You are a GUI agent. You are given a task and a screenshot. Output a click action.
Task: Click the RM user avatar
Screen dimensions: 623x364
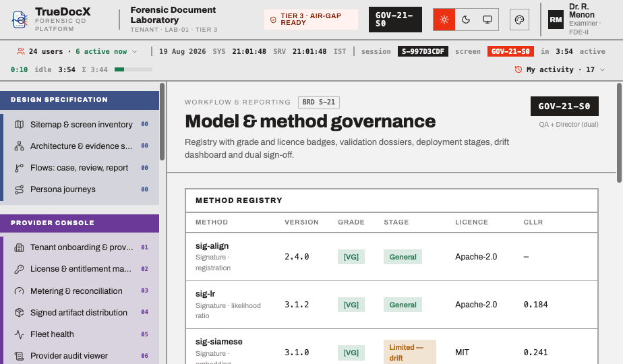556,20
